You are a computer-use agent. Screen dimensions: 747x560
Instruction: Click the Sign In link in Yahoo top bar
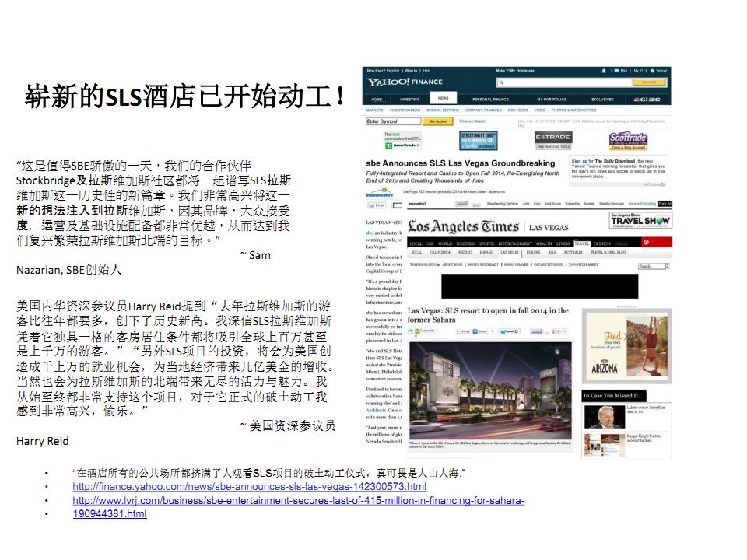(411, 71)
